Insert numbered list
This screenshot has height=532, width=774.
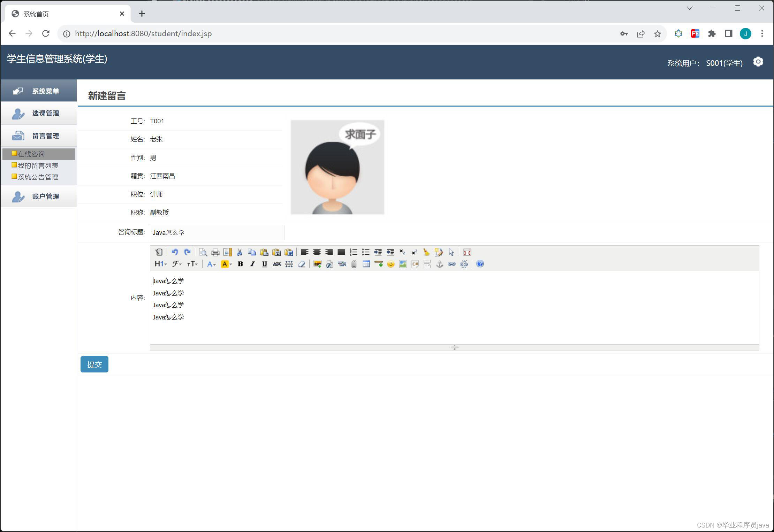(353, 252)
